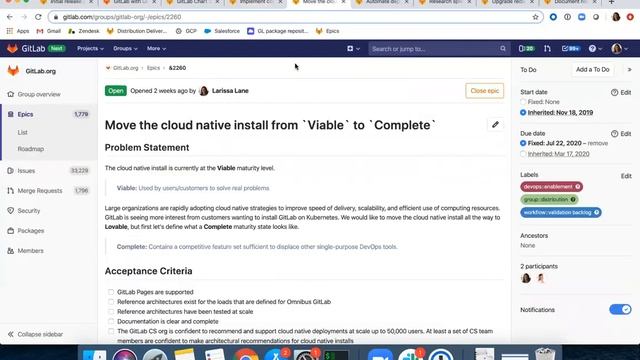This screenshot has height=360, width=640.
Task: Click the second participant avatar
Action: tap(541, 278)
